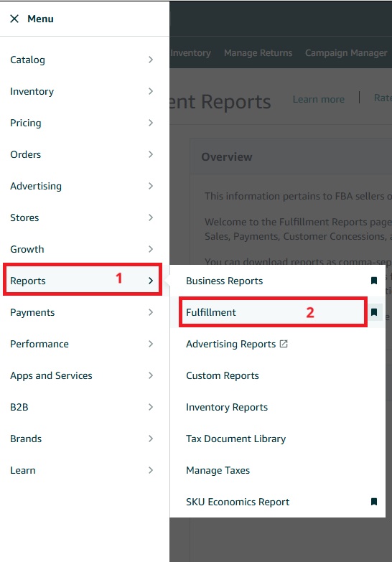Expand the Performance chevron
Screen dimensions: 392x562
tap(151, 344)
